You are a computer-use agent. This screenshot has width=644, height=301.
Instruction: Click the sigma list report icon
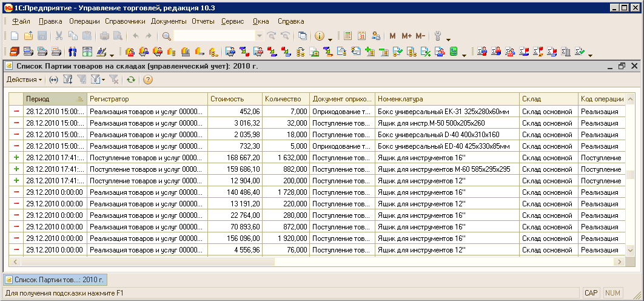tap(566, 52)
